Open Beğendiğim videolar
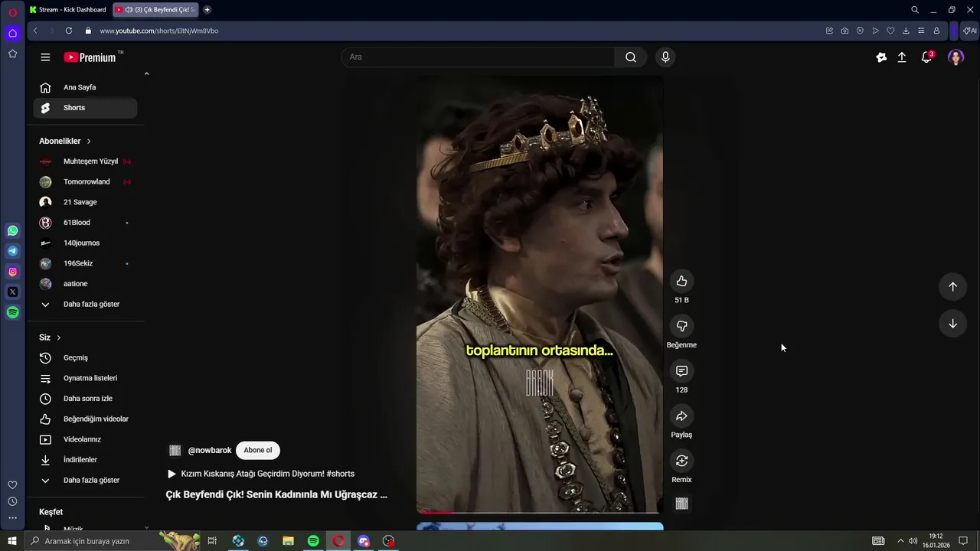The image size is (980, 551). coord(85,419)
